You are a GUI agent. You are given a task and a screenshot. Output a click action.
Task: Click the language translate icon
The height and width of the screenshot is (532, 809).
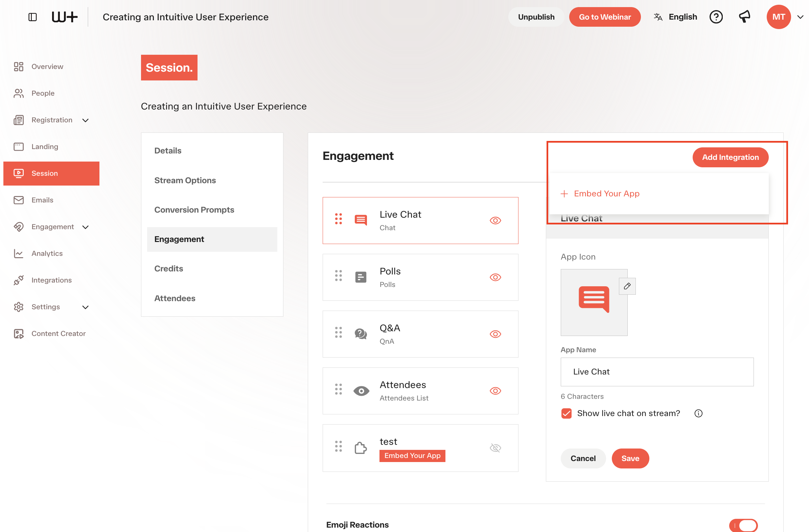pos(658,17)
